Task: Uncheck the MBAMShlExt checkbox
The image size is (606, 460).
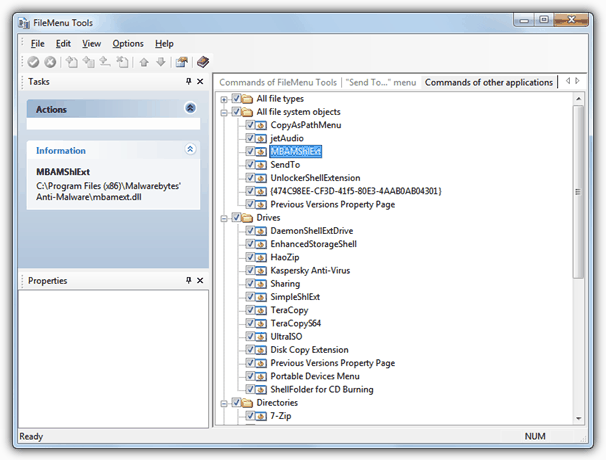Action: coord(250,151)
